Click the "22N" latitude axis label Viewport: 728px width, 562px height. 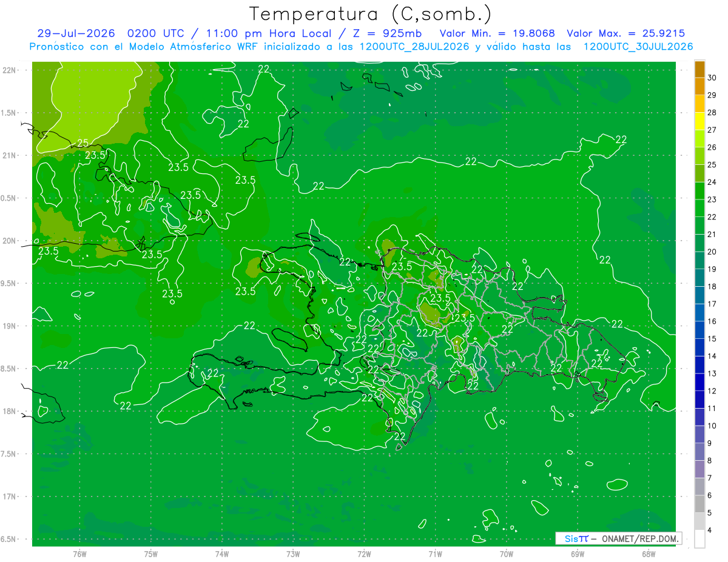(8, 70)
